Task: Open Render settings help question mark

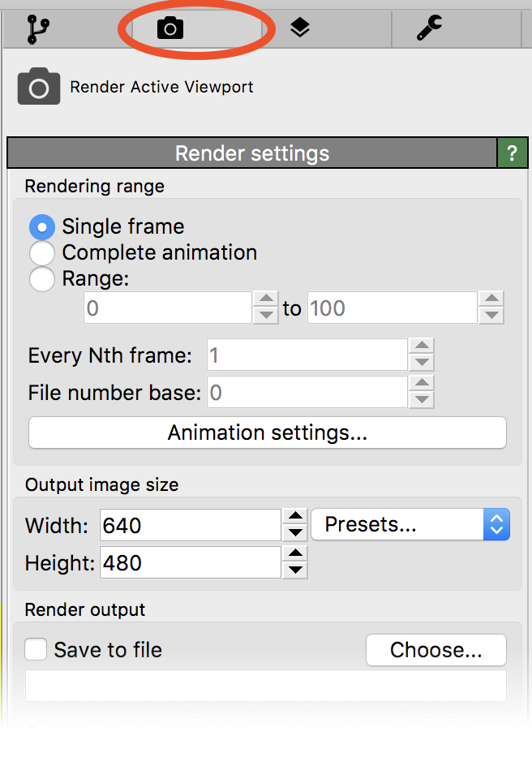Action: [x=512, y=153]
